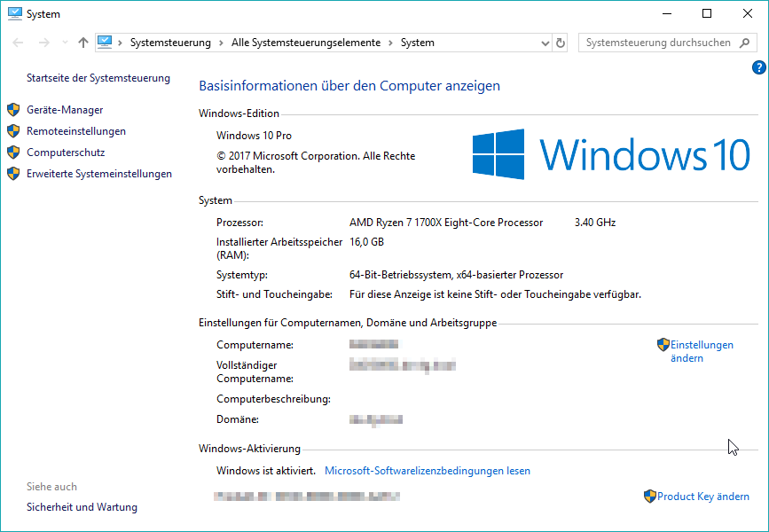The image size is (769, 532).
Task: Go to Startseite der Systemsteuerung
Action: point(98,78)
